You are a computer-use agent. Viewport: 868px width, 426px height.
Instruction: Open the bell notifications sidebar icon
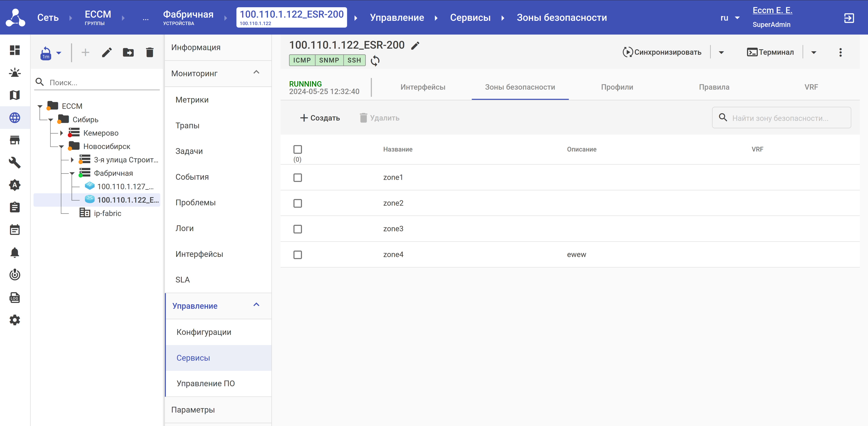pos(14,253)
